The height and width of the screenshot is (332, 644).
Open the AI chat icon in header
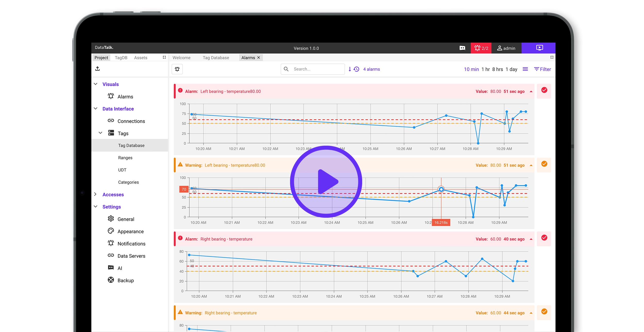[462, 48]
